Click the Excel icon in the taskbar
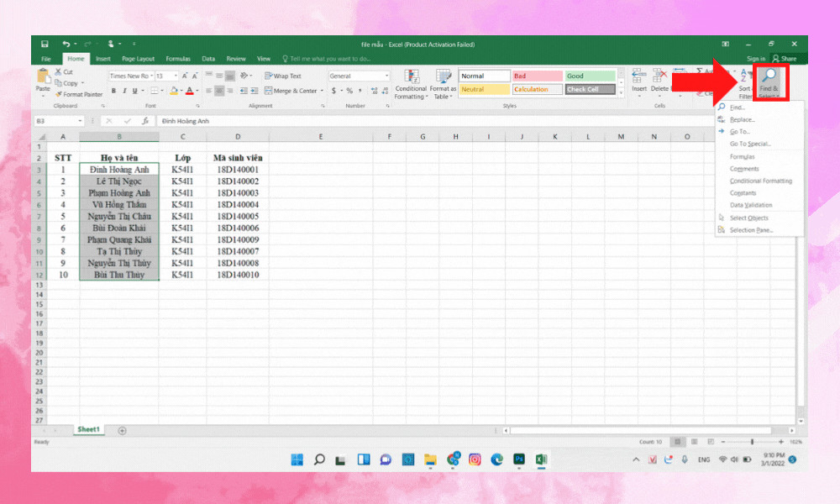 [542, 459]
